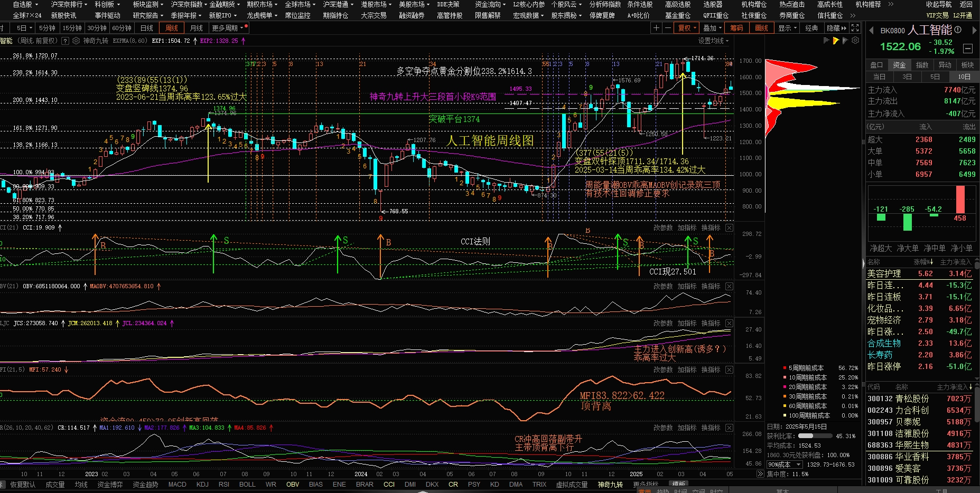
Task: Select the 月线 monthly period
Action: pos(197,28)
